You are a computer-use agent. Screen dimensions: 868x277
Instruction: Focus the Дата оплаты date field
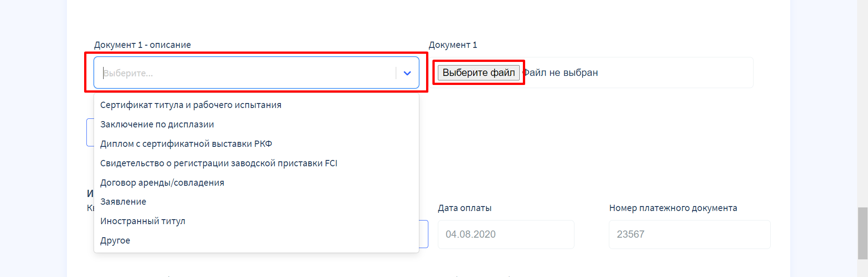click(x=506, y=234)
